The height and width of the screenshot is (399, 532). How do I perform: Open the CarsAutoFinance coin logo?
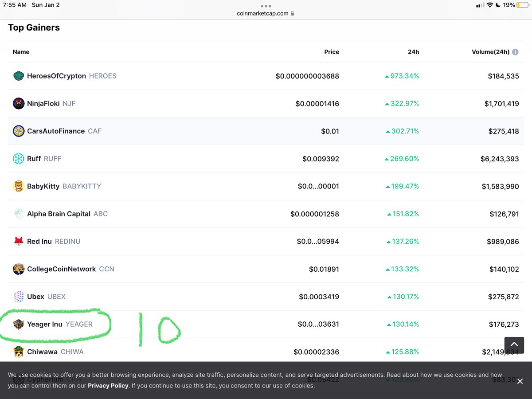[19, 131]
